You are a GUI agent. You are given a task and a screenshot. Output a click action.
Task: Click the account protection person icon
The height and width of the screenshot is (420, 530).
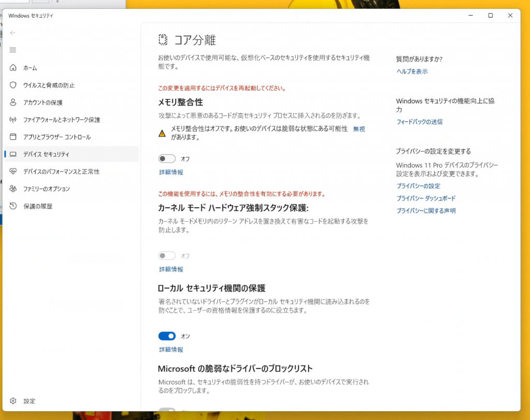pyautogui.click(x=13, y=103)
